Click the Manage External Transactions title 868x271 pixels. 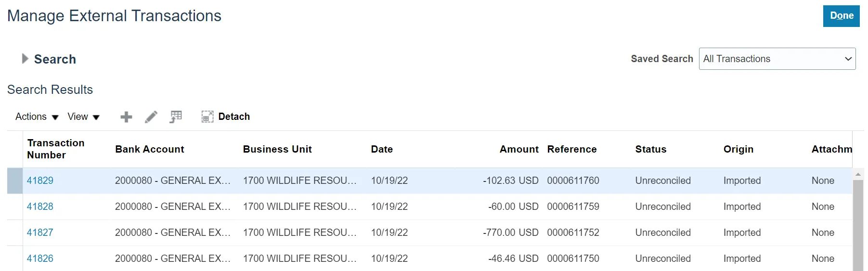114,16
